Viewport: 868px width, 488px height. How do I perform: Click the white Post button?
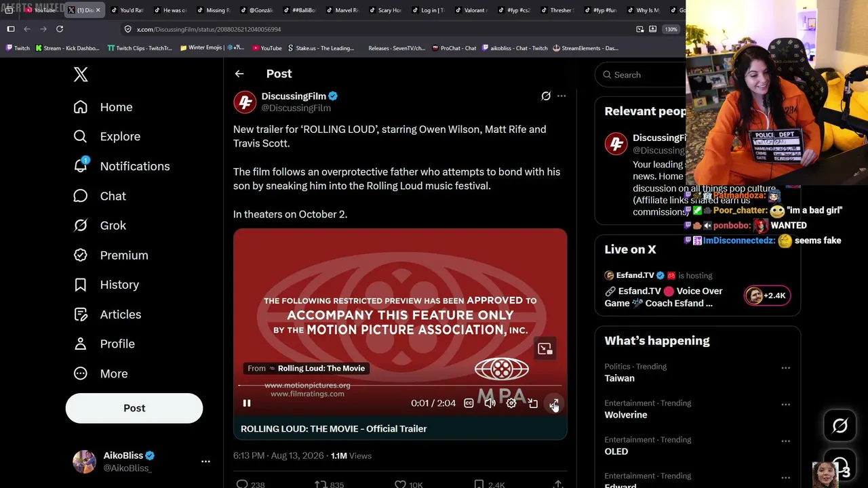134,408
